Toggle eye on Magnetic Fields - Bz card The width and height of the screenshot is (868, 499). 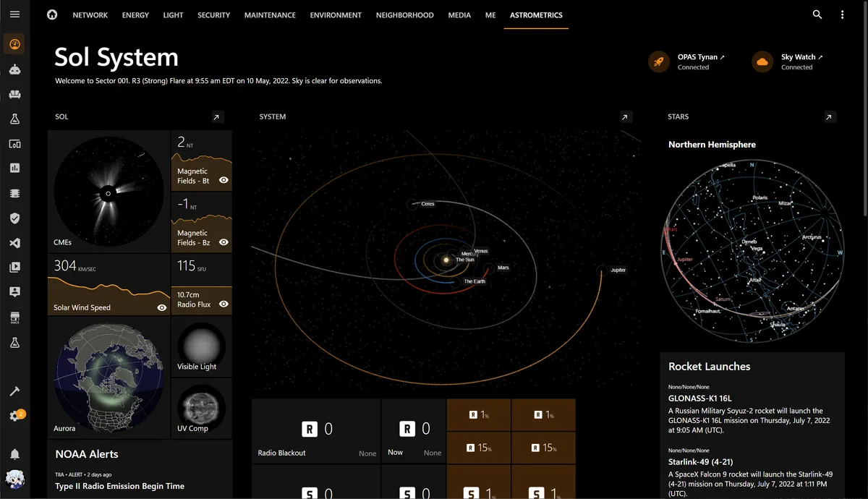[x=224, y=242]
